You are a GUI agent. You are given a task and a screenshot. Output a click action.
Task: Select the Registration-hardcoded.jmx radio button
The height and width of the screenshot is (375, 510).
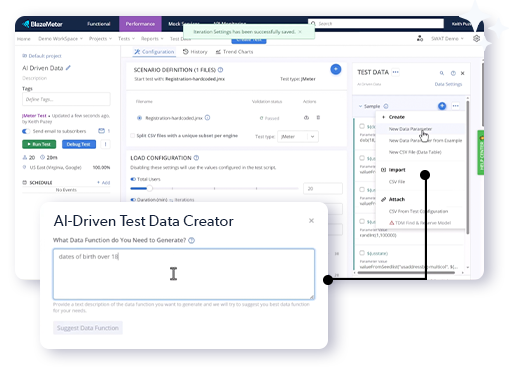pyautogui.click(x=139, y=118)
